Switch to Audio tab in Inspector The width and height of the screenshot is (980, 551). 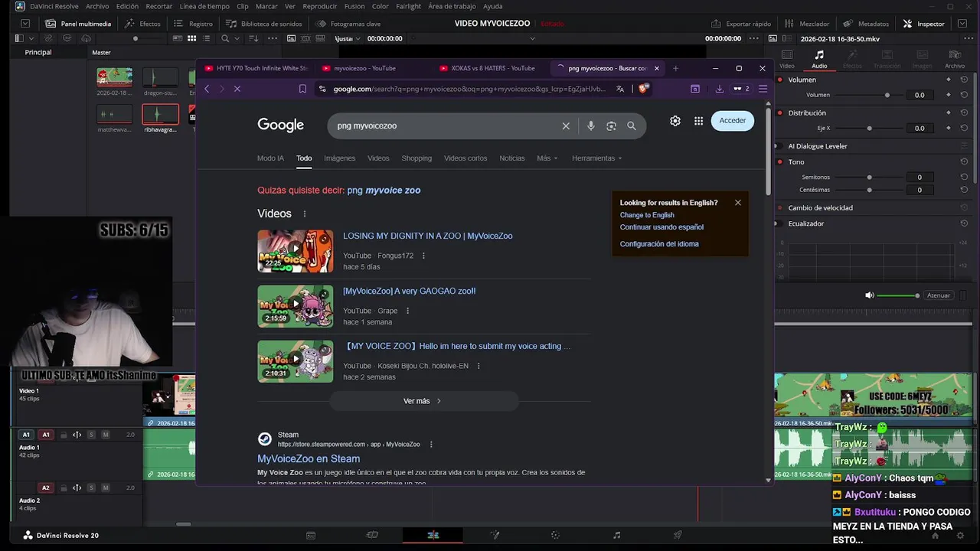tap(819, 59)
